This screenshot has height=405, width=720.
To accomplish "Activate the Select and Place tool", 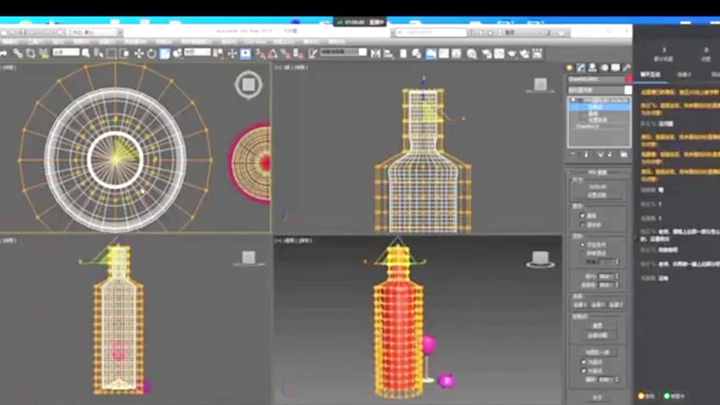I will [x=177, y=54].
